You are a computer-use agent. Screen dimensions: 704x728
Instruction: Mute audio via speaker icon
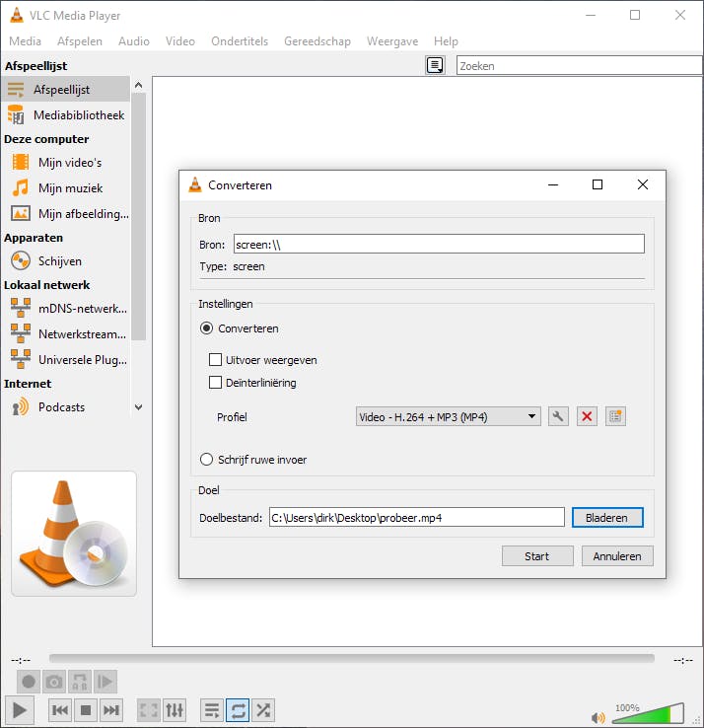[x=598, y=718]
